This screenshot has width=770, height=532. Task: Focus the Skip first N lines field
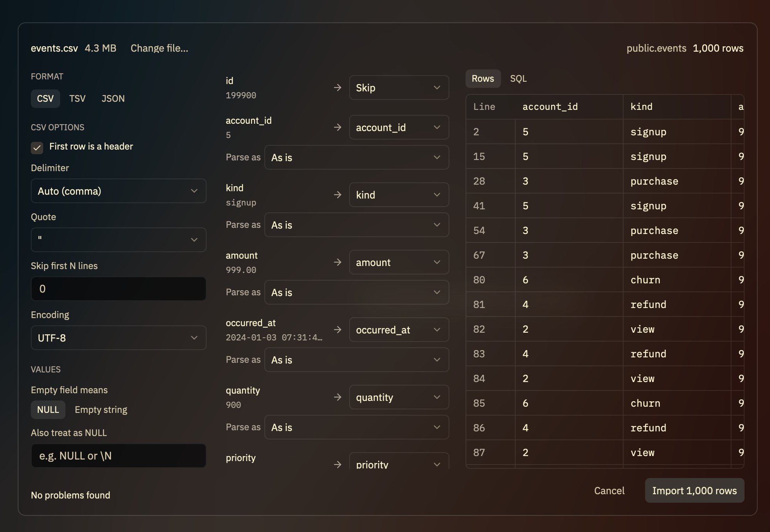[x=118, y=289]
